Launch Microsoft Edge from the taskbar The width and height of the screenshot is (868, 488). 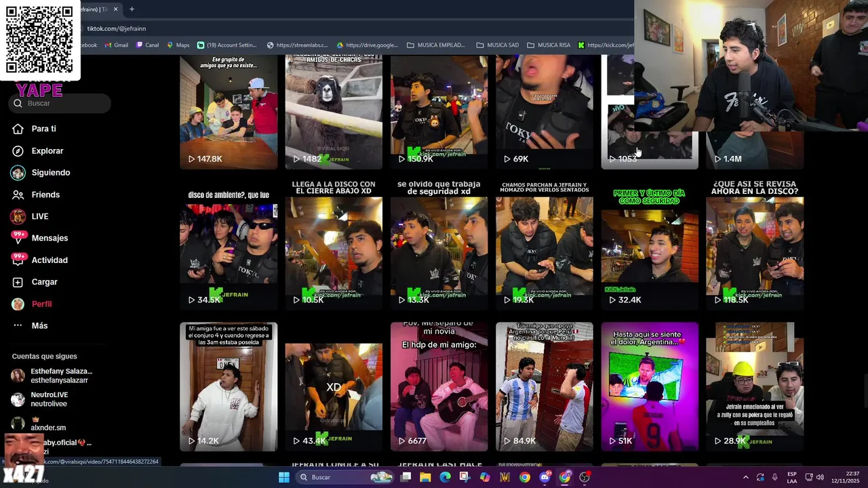(x=445, y=477)
